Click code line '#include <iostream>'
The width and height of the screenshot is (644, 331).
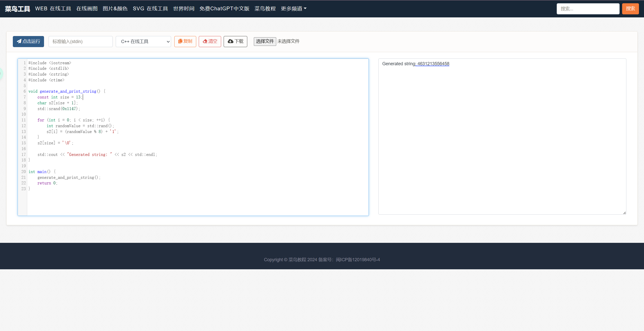click(x=50, y=63)
